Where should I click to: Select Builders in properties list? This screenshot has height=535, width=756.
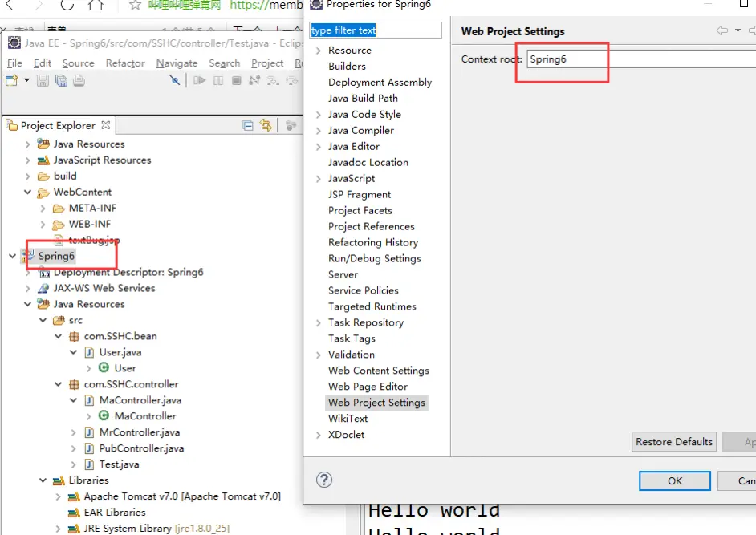347,66
